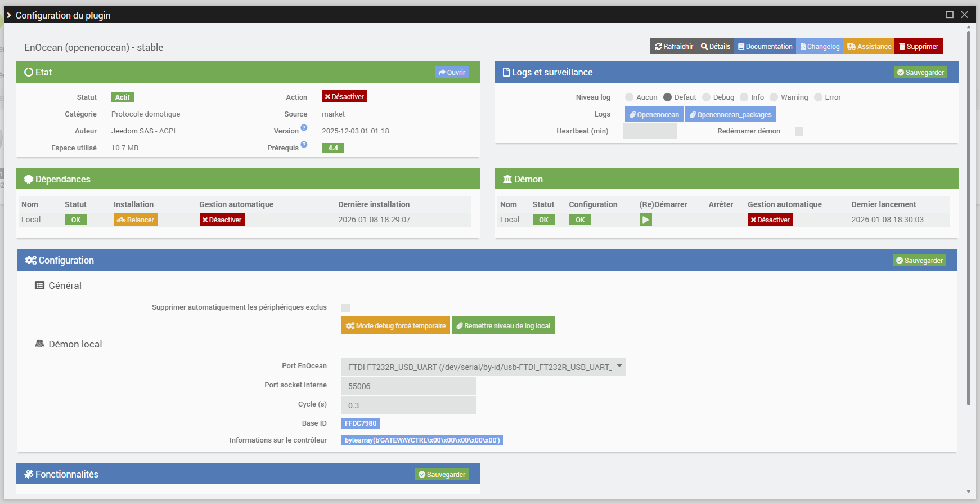This screenshot has height=504, width=980.
Task: Click Ouvrir in the Etat panel
Action: 452,73
